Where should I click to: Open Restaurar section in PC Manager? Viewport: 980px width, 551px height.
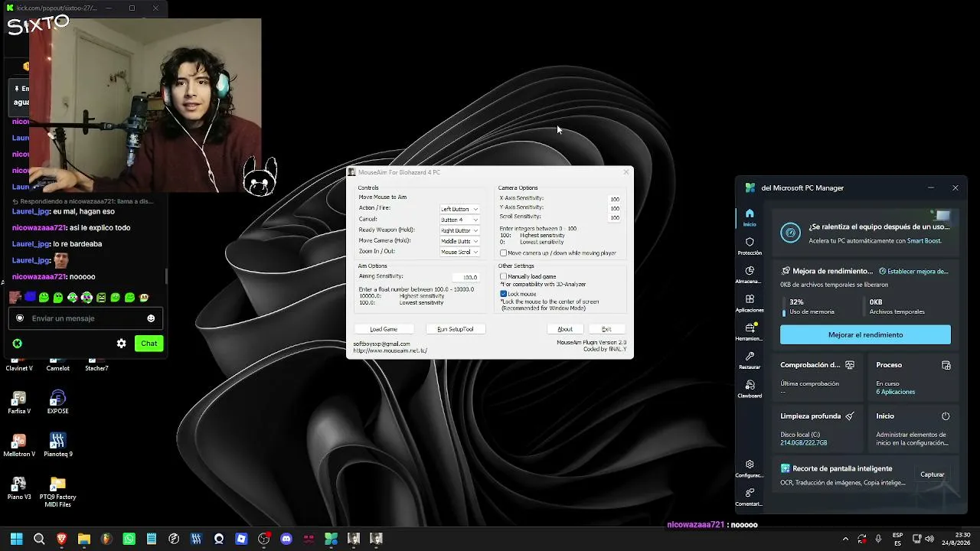click(750, 360)
